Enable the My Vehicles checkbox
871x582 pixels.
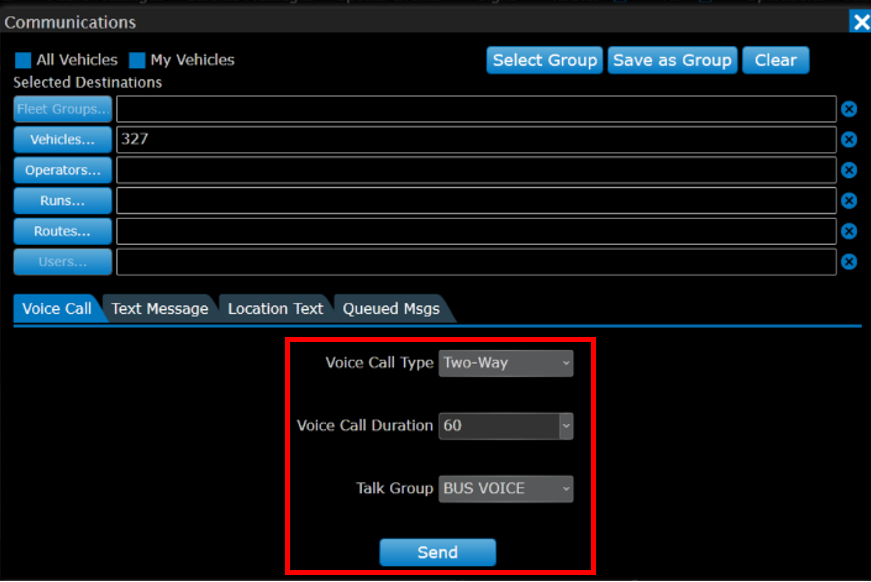[137, 60]
